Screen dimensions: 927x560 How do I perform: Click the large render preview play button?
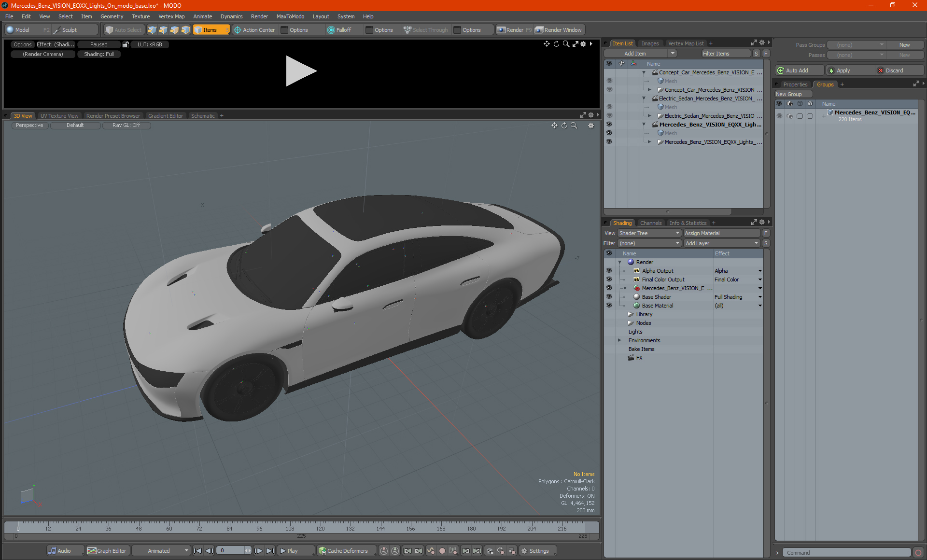tap(300, 71)
